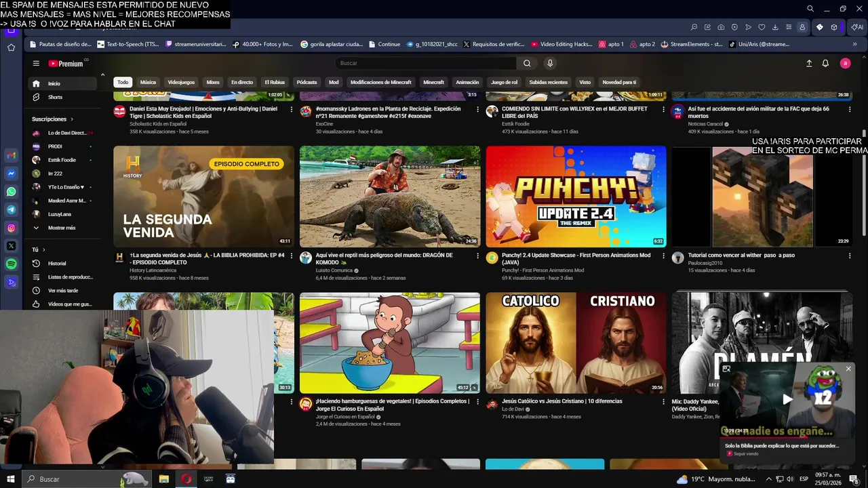Open Messenger in the browser sidebar

(11, 174)
